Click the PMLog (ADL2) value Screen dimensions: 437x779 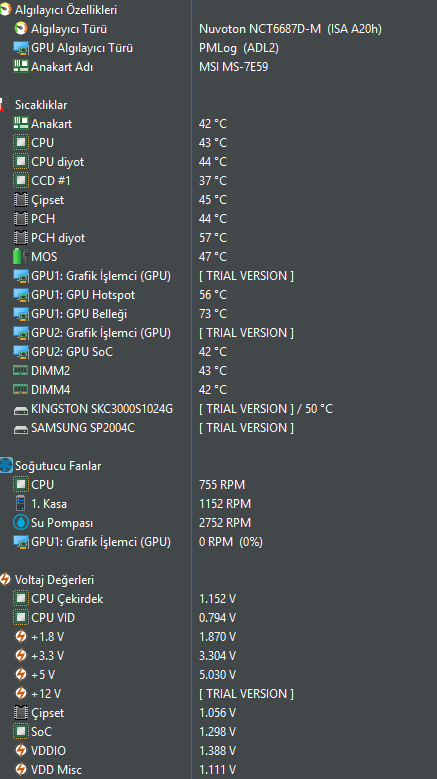pyautogui.click(x=239, y=48)
